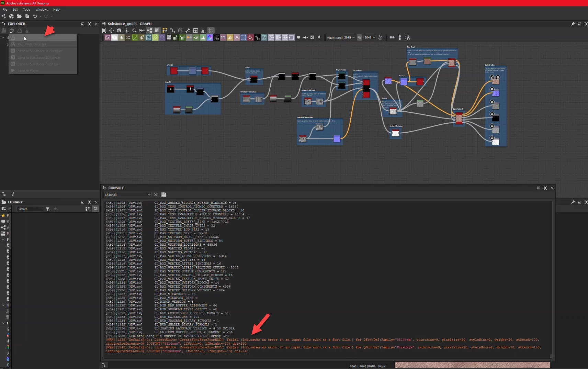Open the undo history dropdown arrow
The image size is (588, 369).
41,16
